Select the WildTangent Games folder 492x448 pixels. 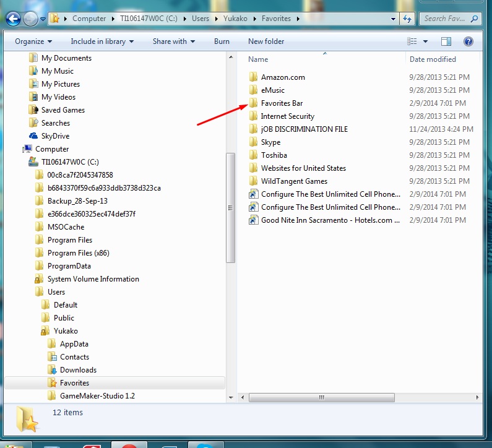tap(294, 181)
